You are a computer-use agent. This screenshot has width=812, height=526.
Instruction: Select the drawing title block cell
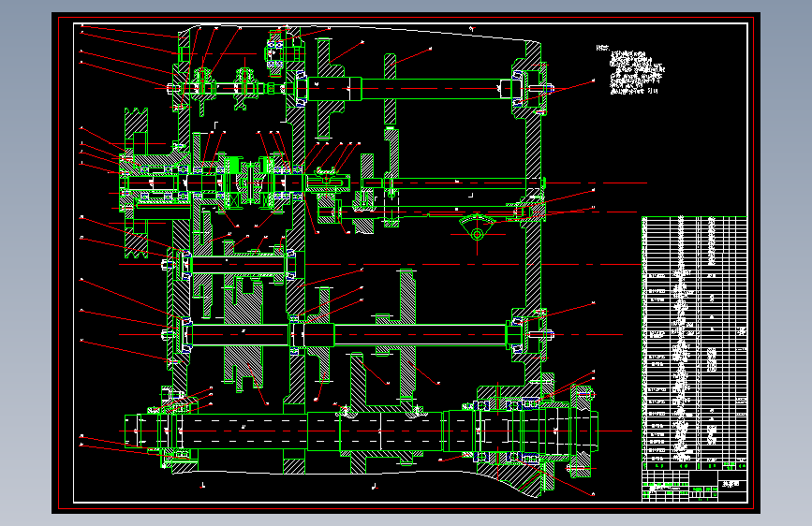(x=731, y=484)
